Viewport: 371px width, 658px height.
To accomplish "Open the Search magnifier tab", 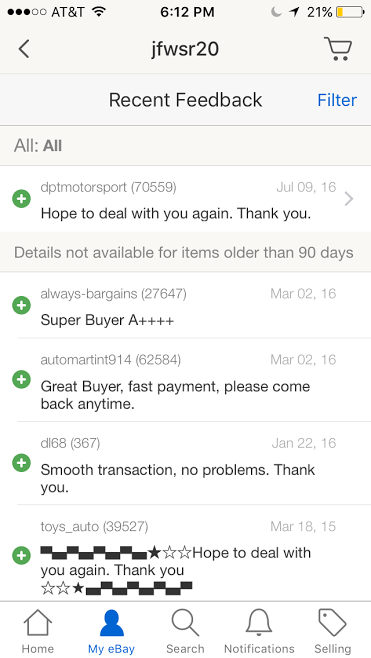I will [x=185, y=631].
